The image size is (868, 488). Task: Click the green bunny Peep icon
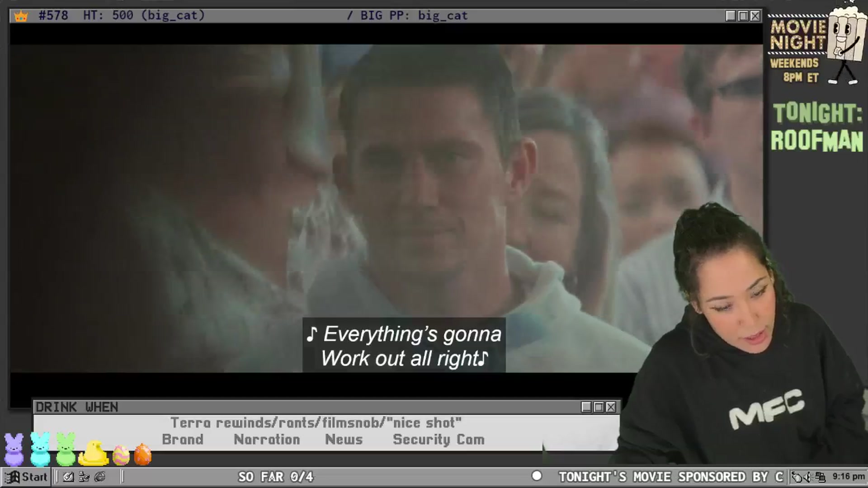66,449
